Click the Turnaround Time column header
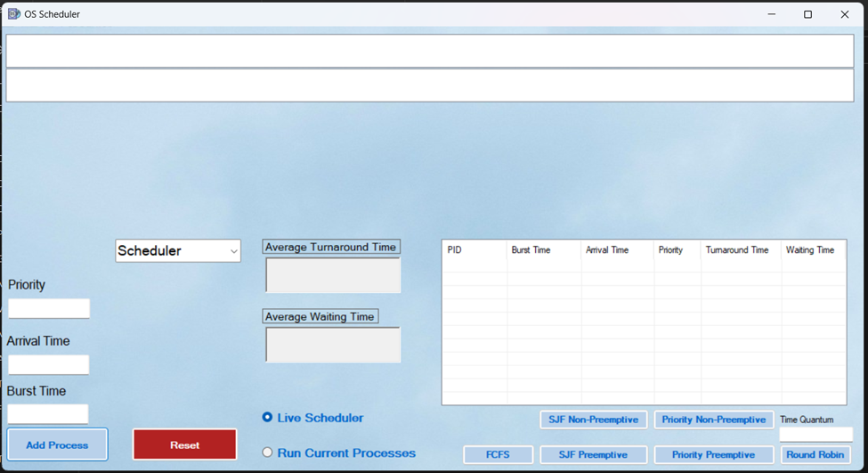 (741, 250)
